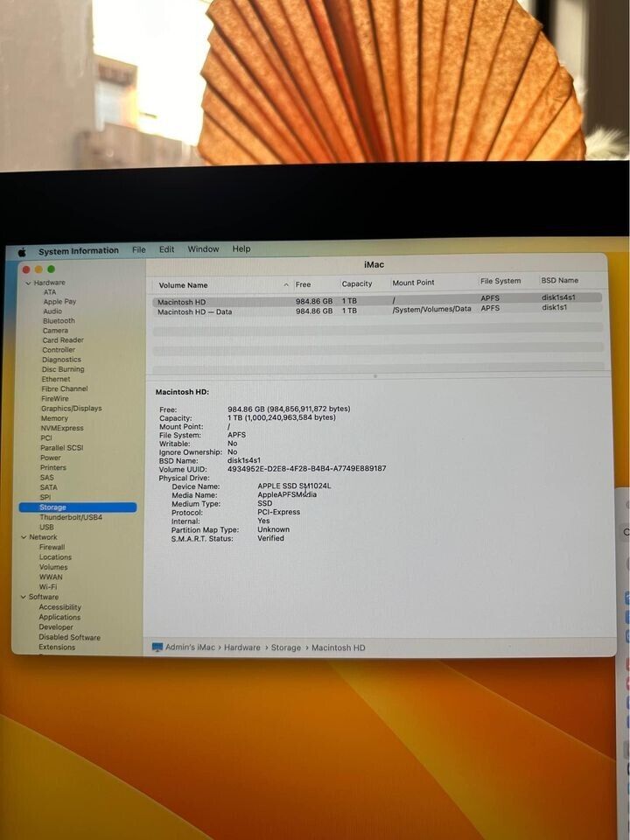
Task: Select Ethernet in the sidebar
Action: (56, 379)
